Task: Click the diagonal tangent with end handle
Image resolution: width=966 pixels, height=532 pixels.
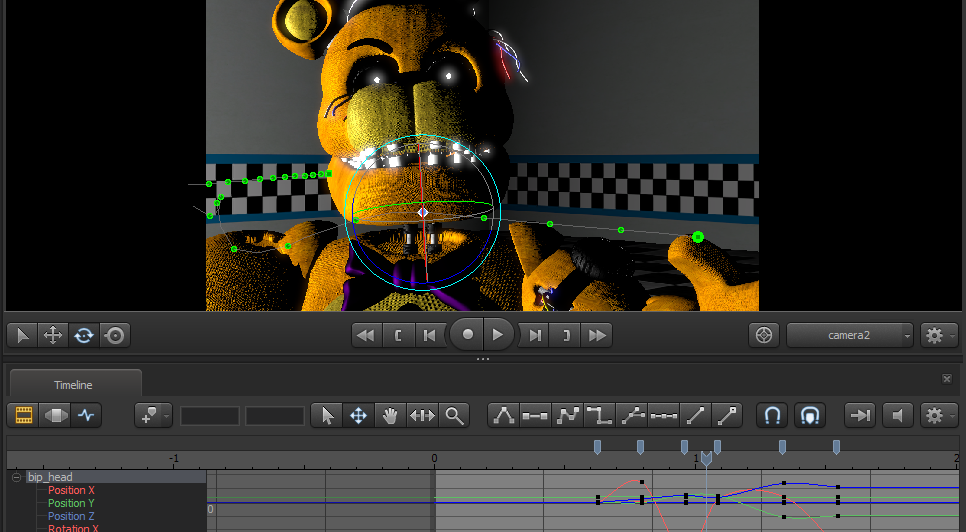Action: [727, 416]
